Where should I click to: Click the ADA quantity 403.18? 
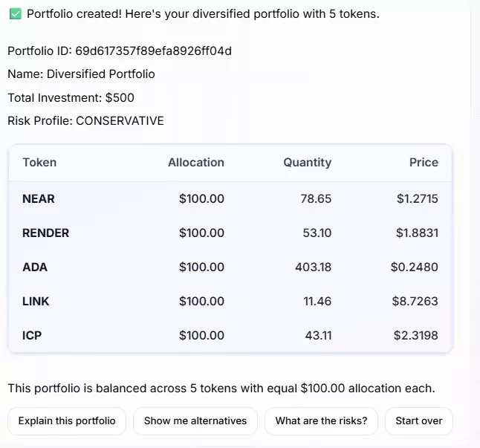pyautogui.click(x=313, y=267)
